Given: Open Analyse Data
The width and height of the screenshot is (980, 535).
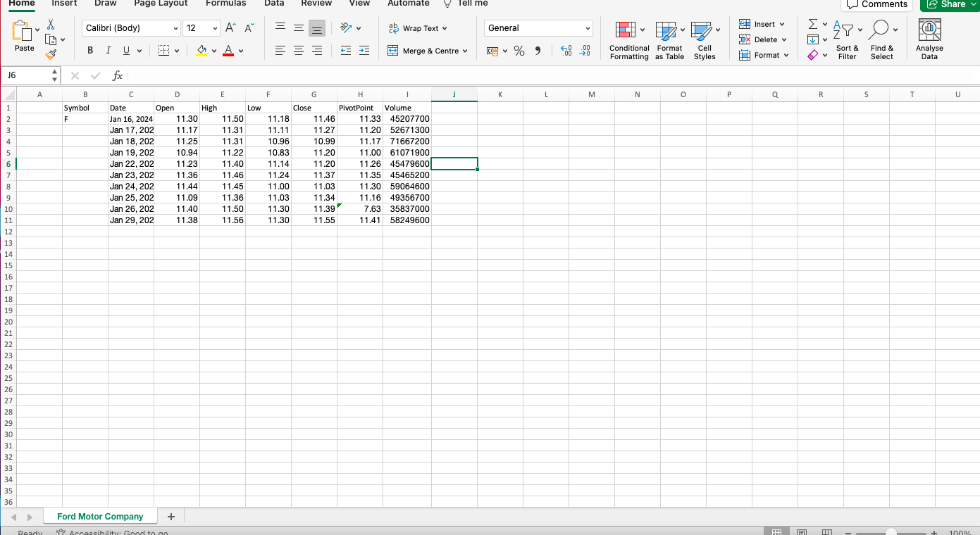Looking at the screenshot, I should (929, 39).
